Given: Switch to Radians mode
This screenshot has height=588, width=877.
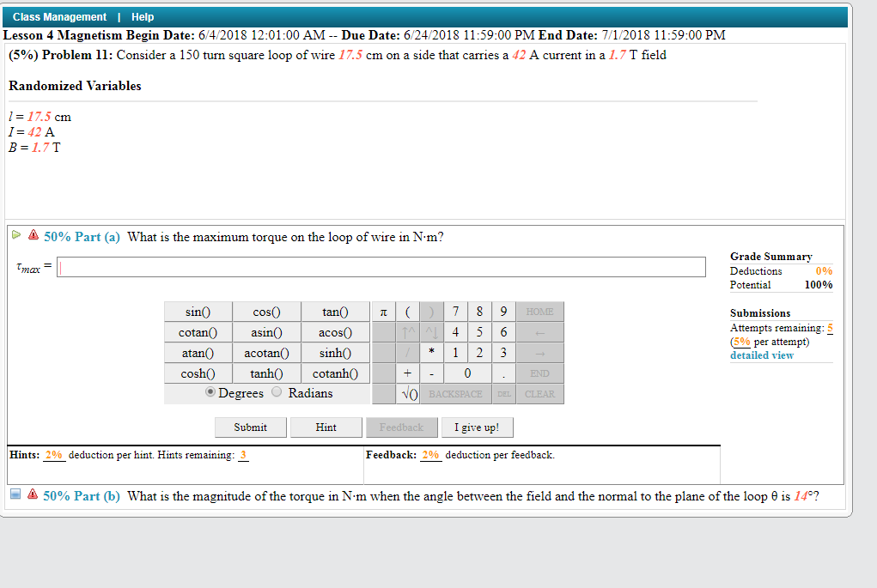Looking at the screenshot, I should tap(277, 391).
